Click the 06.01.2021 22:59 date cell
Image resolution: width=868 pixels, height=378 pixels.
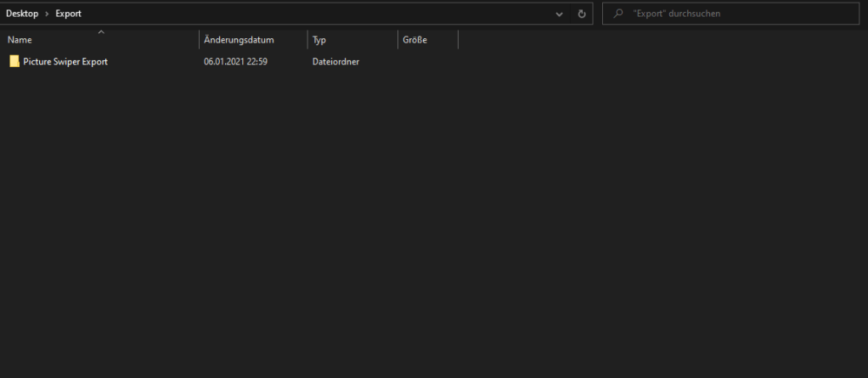tap(235, 61)
